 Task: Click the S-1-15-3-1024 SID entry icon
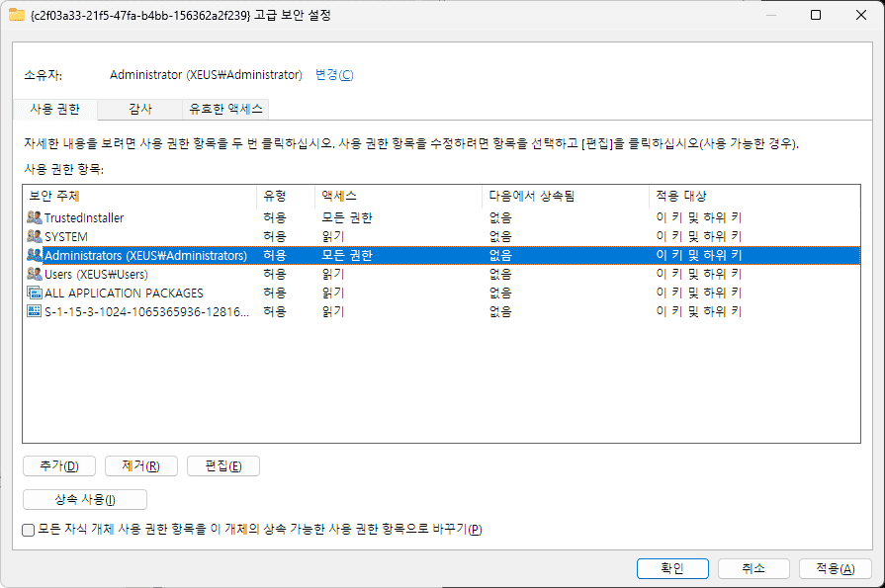35,311
